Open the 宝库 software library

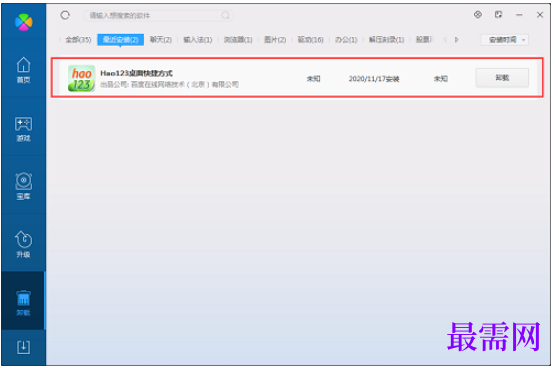(x=24, y=186)
